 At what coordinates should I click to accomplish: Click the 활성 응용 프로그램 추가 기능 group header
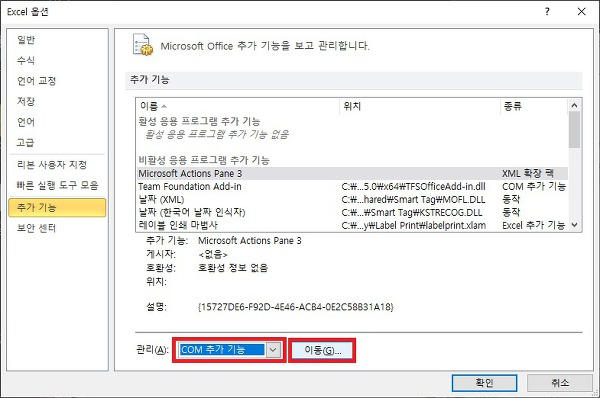199,121
